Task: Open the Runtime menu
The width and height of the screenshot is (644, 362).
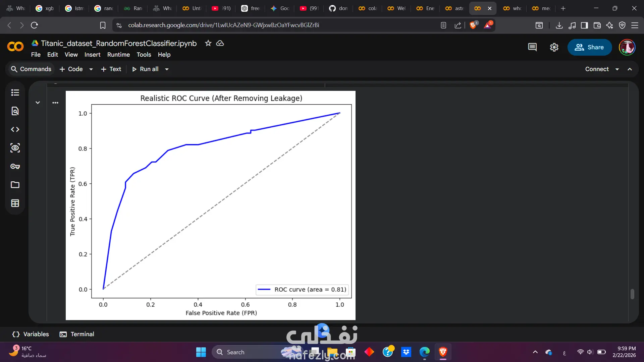Action: pos(118,55)
